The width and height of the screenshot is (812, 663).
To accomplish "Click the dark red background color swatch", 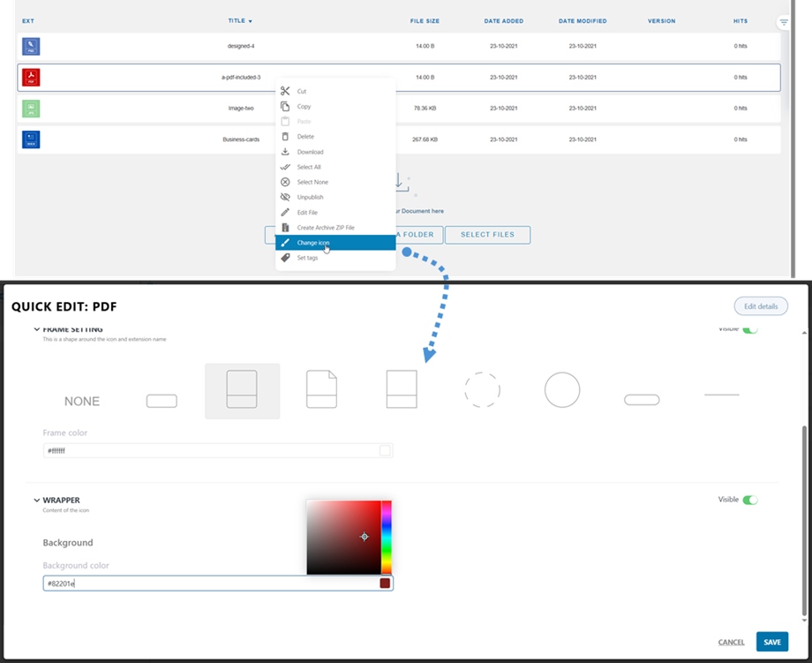I will (x=385, y=584).
